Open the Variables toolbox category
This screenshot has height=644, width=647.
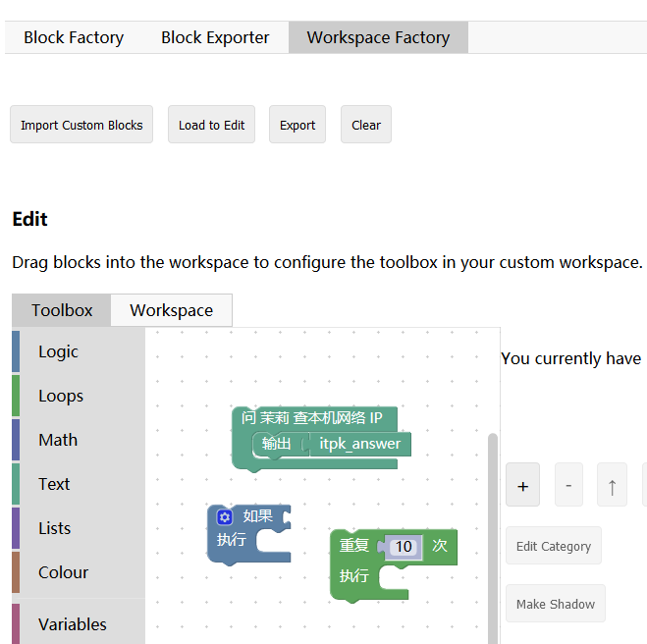tap(79, 624)
